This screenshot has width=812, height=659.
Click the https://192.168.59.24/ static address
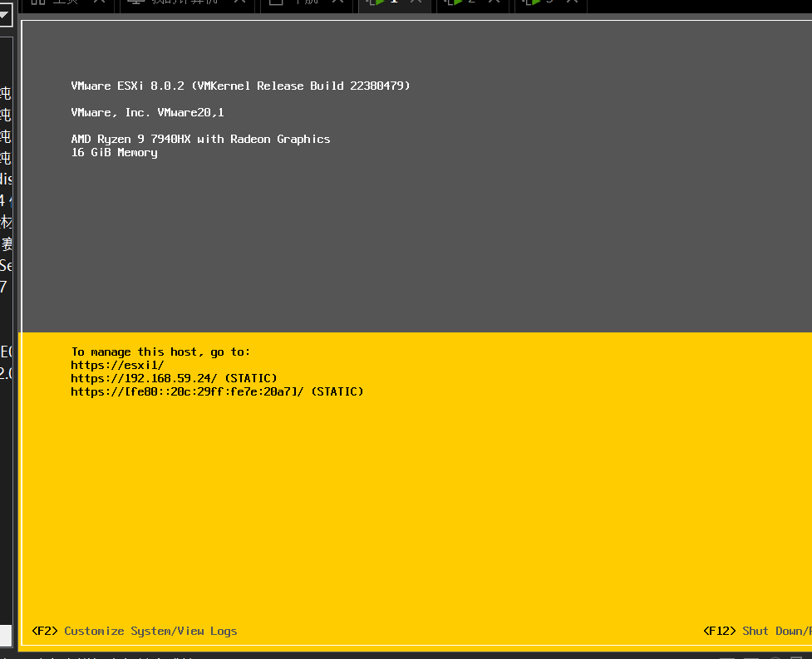pos(144,378)
